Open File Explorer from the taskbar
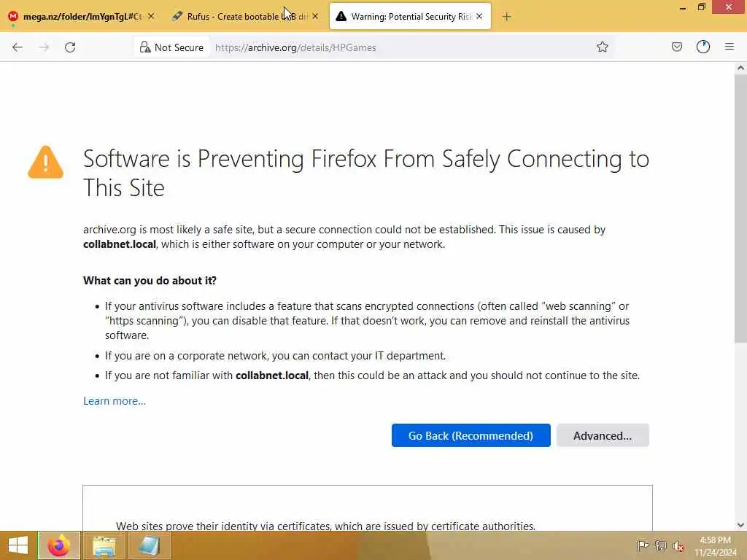This screenshot has height=560, width=747. [x=104, y=545]
